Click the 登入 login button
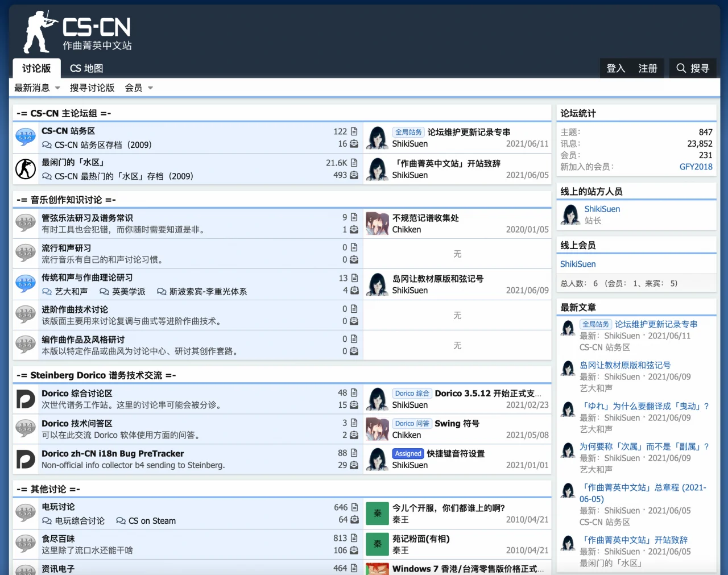The image size is (728, 575). tap(615, 68)
